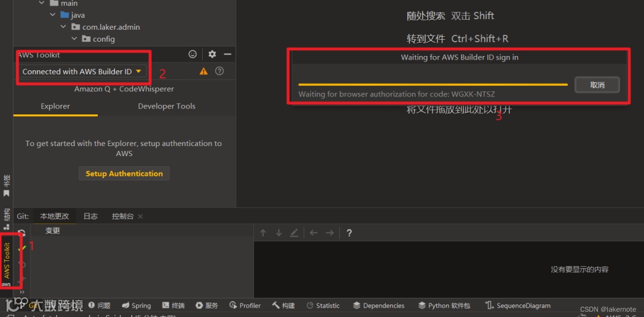Click the 没有要显示的内容 message
Image resolution: width=644 pixels, height=317 pixels.
click(580, 270)
